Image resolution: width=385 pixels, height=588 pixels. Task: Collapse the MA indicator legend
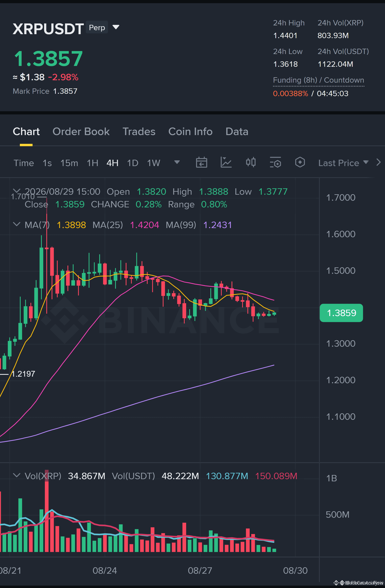pyautogui.click(x=16, y=224)
